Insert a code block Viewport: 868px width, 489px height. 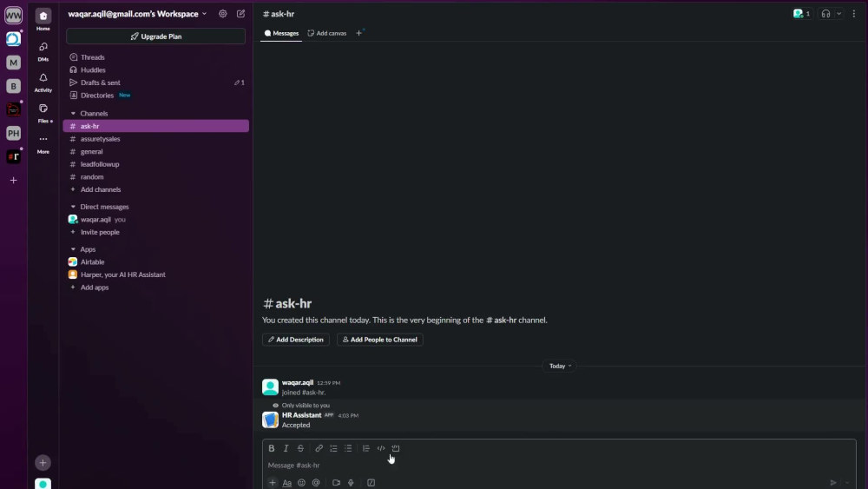[395, 448]
